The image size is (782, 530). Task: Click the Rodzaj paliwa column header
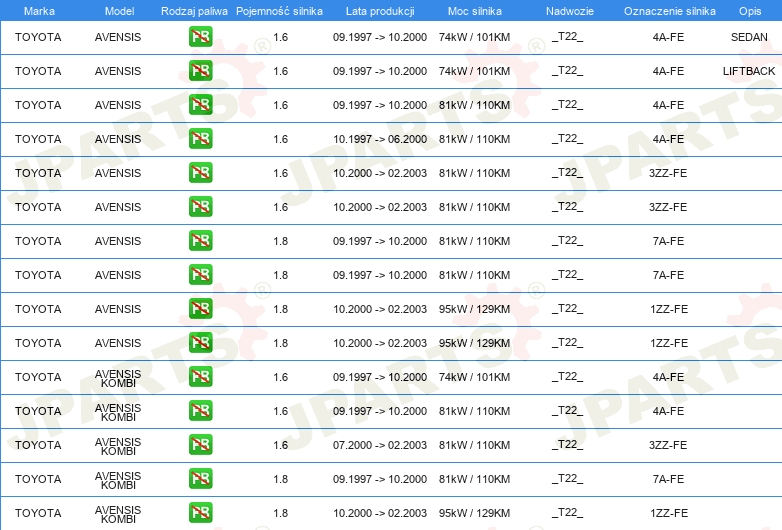194,11
